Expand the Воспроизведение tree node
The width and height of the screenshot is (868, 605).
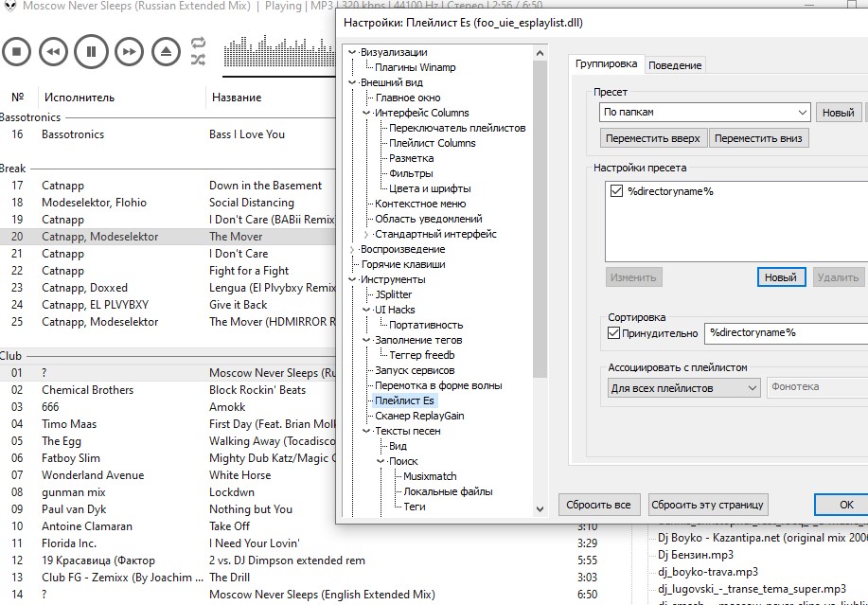pos(353,249)
